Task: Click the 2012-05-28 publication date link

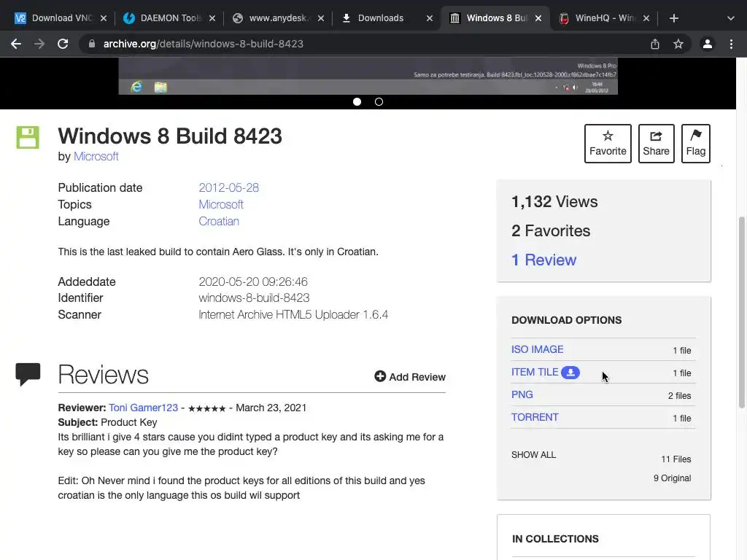Action: tap(228, 187)
